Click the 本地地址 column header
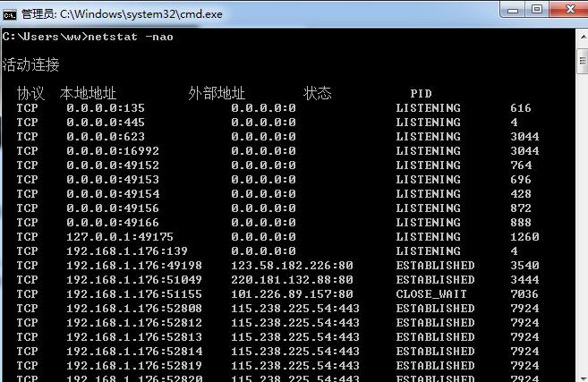This screenshot has width=588, height=382. 88,94
